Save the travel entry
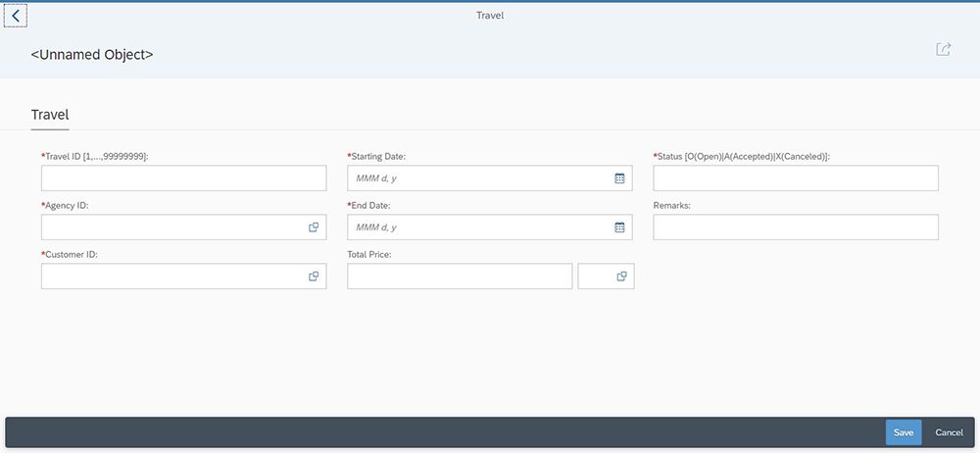980x453 pixels. point(903,432)
